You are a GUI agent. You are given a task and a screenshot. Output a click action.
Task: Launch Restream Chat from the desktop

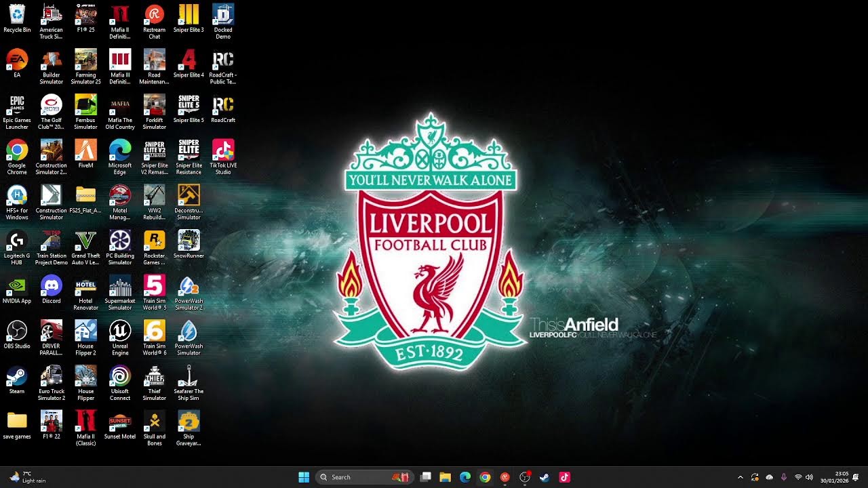point(155,22)
